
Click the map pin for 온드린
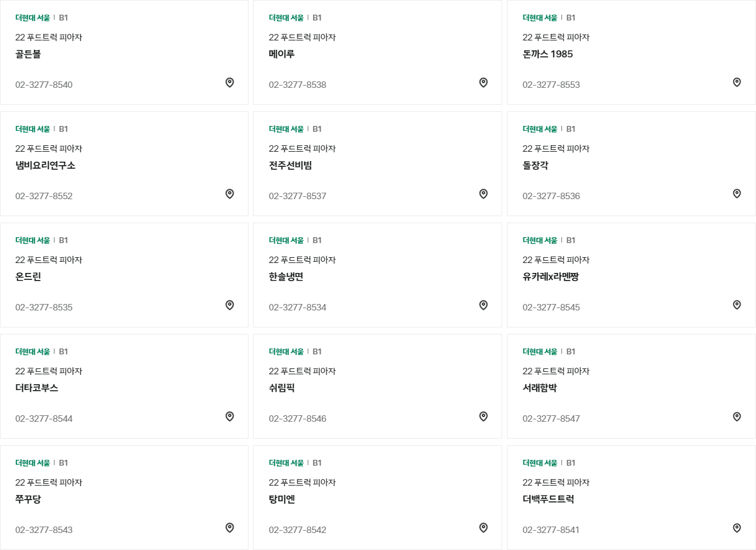(230, 305)
